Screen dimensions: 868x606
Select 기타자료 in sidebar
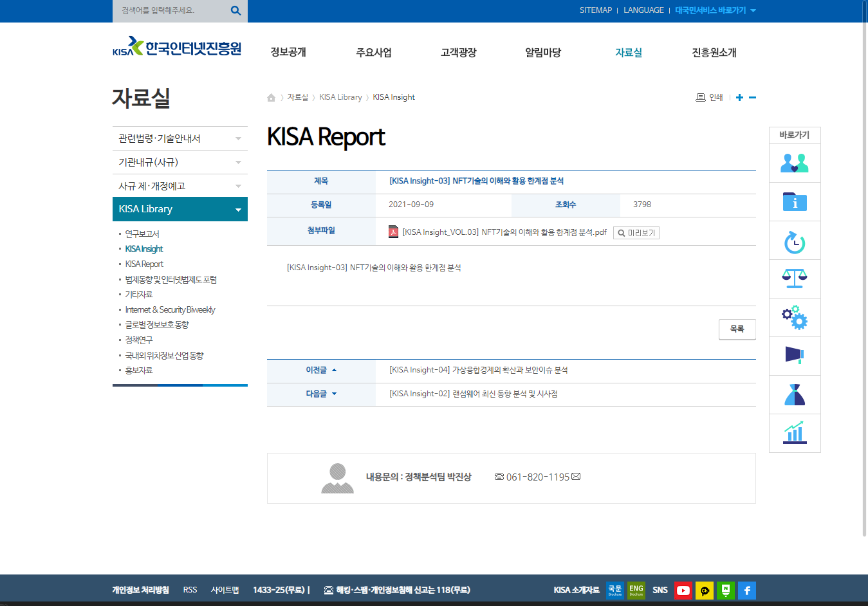coord(139,294)
